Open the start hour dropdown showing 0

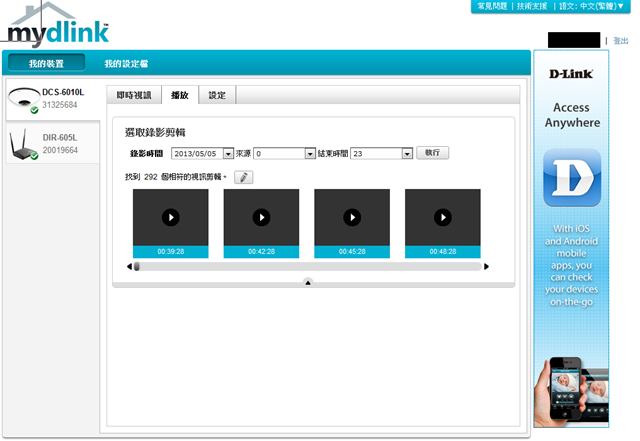[284, 154]
